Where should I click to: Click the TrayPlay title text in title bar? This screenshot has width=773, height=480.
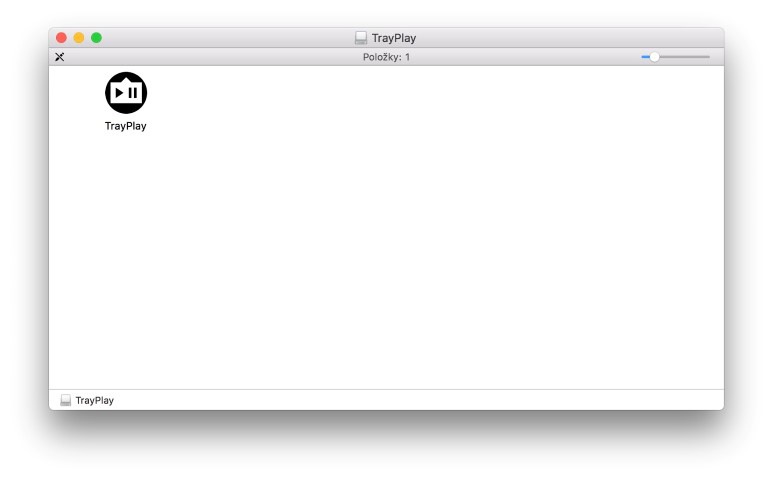pyautogui.click(x=394, y=38)
